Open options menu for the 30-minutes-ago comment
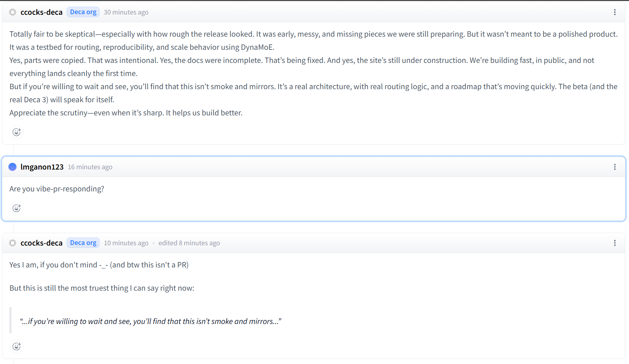Viewport: 629px width, 364px height. [x=615, y=12]
